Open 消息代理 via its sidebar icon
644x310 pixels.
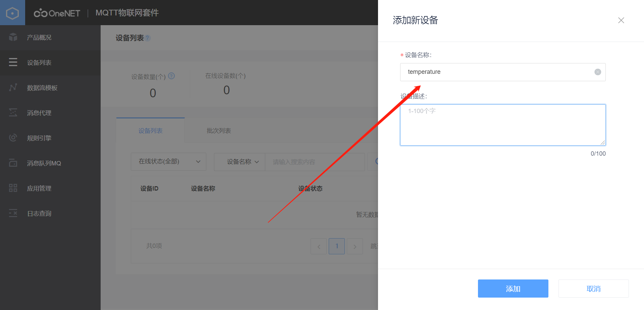pyautogui.click(x=13, y=113)
